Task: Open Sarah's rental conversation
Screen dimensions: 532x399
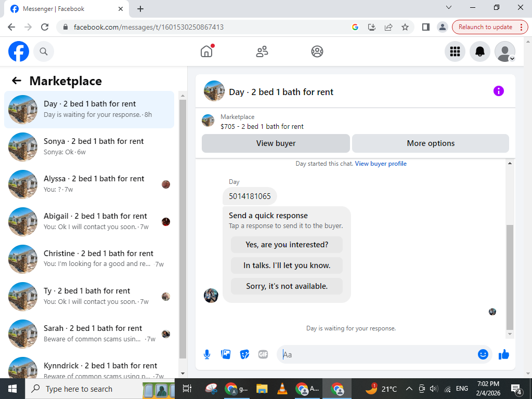Action: [89, 334]
